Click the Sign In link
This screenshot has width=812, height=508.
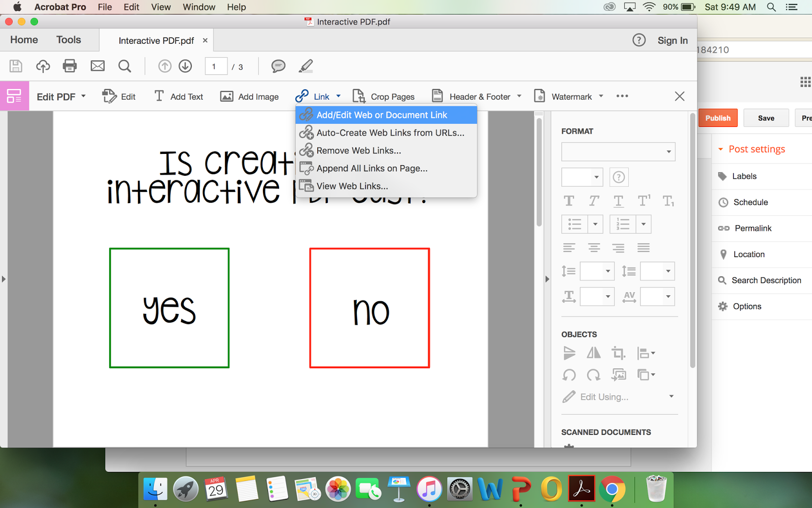(672, 40)
